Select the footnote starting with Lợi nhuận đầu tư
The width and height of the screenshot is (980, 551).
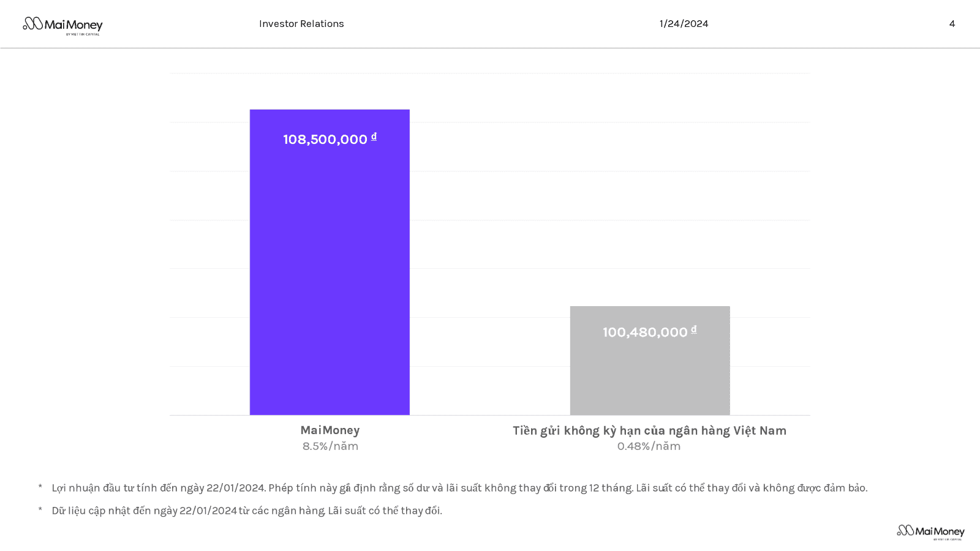click(459, 488)
